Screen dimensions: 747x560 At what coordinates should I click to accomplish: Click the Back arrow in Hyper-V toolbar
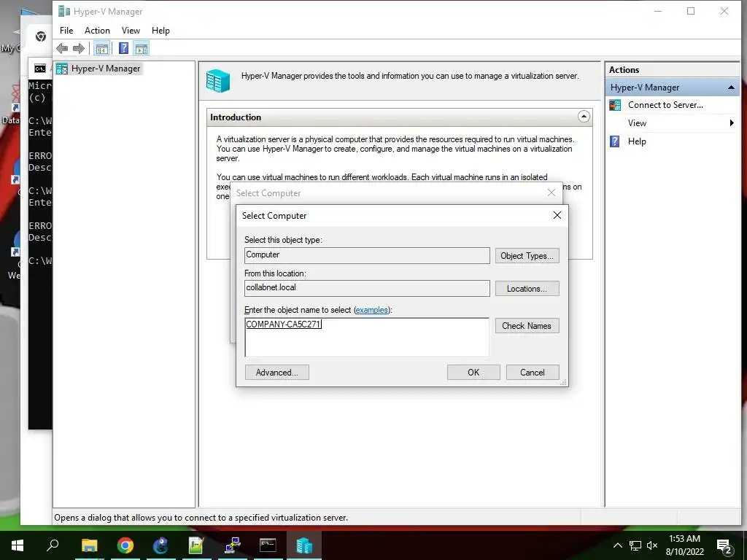point(62,48)
